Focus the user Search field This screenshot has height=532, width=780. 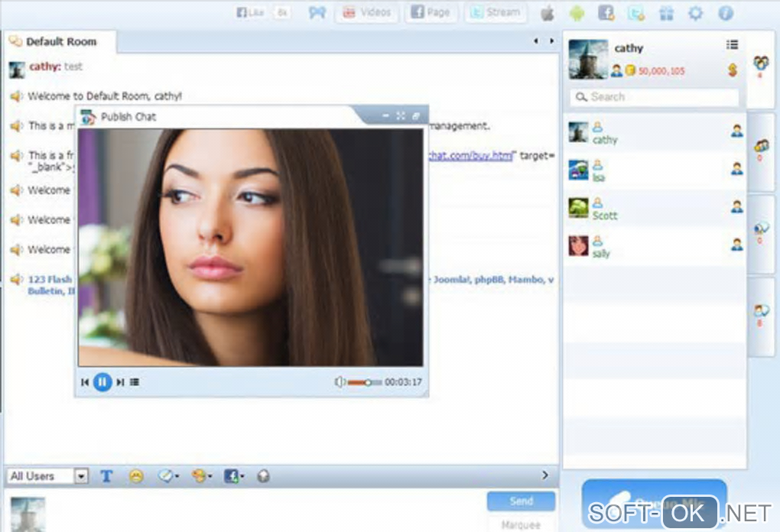pyautogui.click(x=655, y=97)
